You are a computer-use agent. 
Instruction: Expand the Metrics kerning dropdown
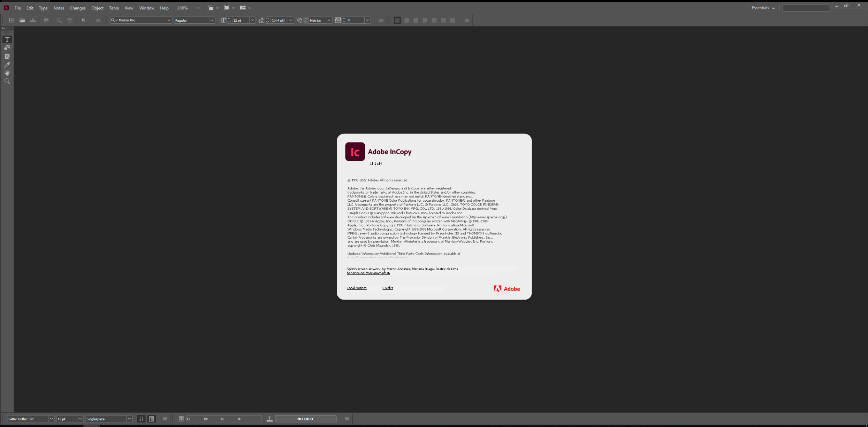pyautogui.click(x=329, y=20)
